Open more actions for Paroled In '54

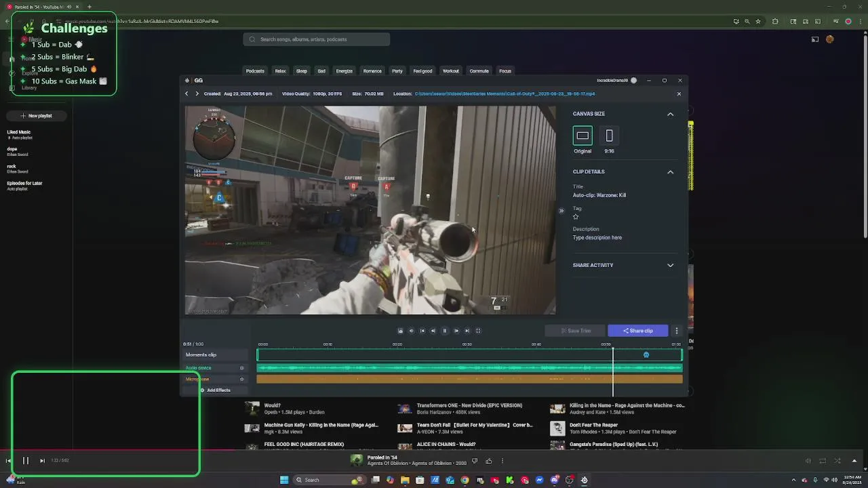(x=502, y=461)
